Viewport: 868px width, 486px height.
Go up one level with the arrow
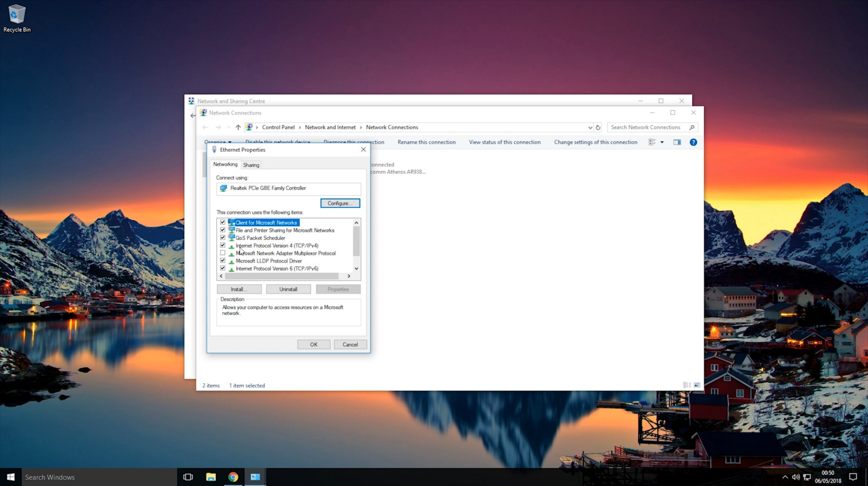coord(238,127)
